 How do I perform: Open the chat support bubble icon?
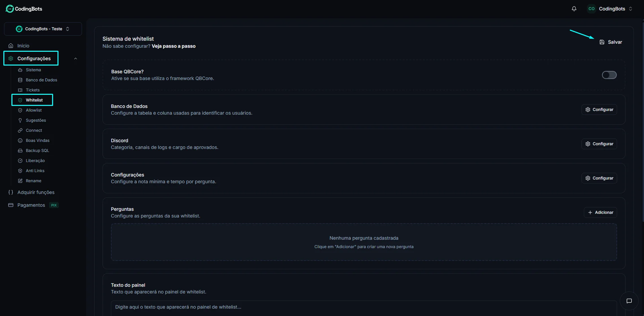pos(629,301)
